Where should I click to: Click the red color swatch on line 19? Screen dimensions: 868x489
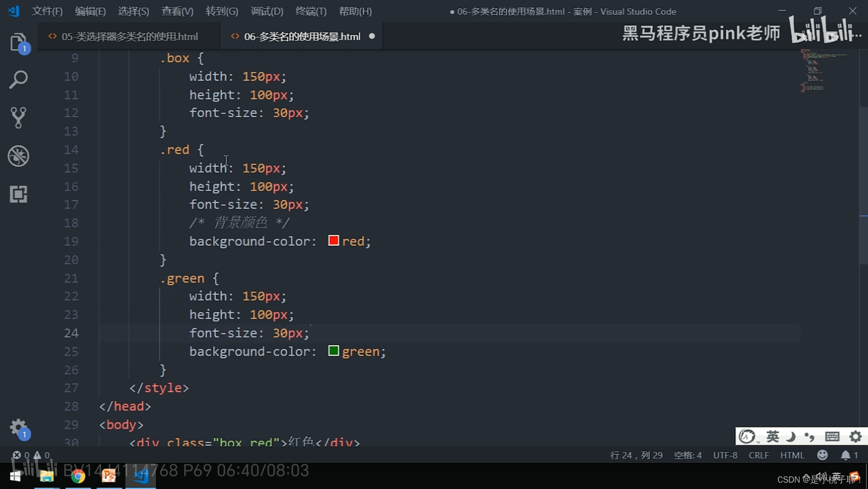point(334,240)
